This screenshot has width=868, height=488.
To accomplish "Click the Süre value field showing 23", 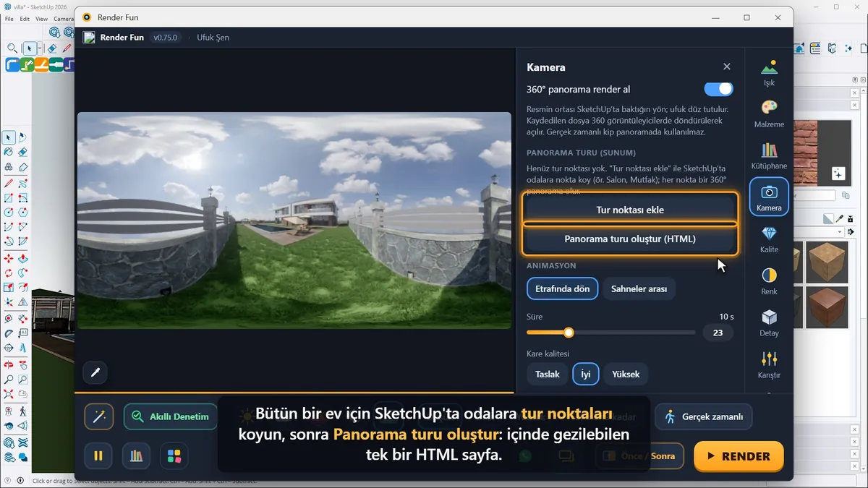I will click(718, 333).
